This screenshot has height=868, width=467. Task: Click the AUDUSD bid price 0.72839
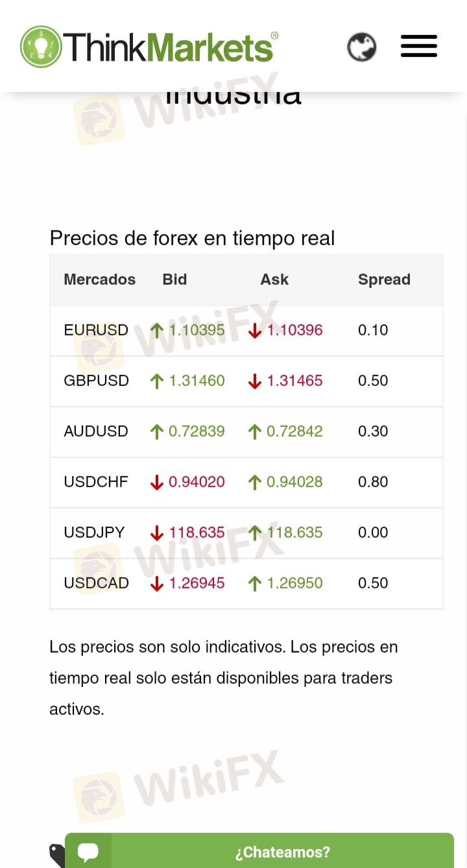coord(197,431)
